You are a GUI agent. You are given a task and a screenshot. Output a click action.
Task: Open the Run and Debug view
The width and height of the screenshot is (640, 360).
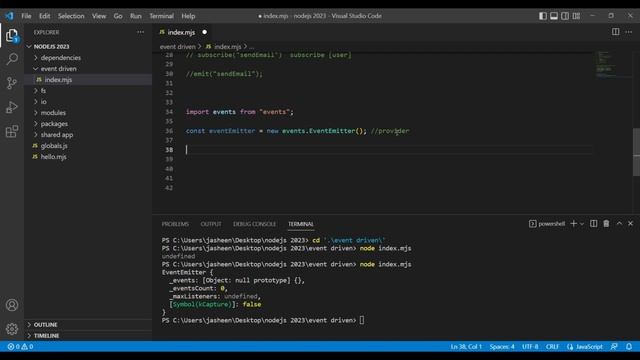[x=12, y=107]
